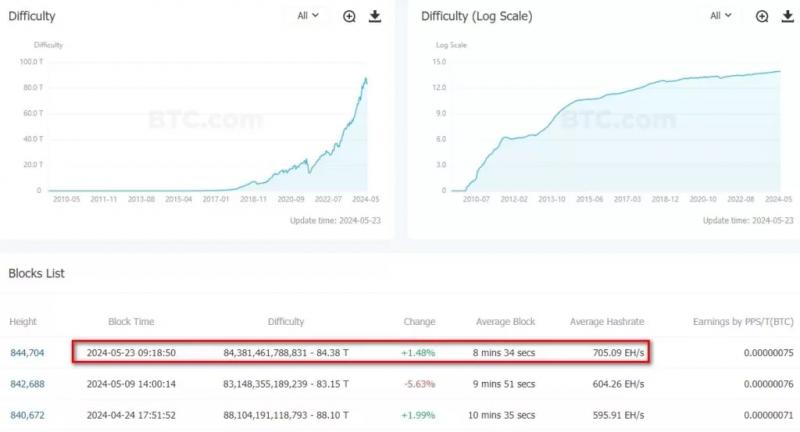
Task: Click hashrate 604.26 EH/s
Action: [x=618, y=384]
